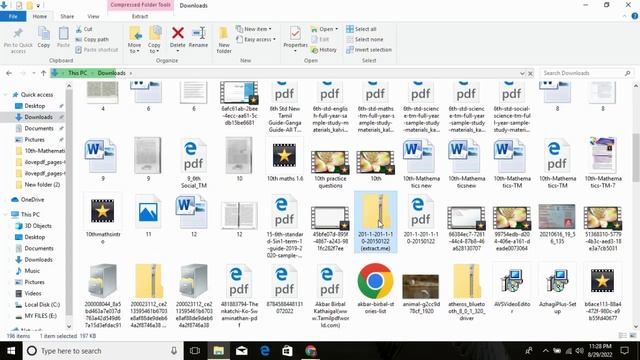Open the Easy access dropdown
Image resolution: width=640 pixels, height=360 pixels.
256,40
